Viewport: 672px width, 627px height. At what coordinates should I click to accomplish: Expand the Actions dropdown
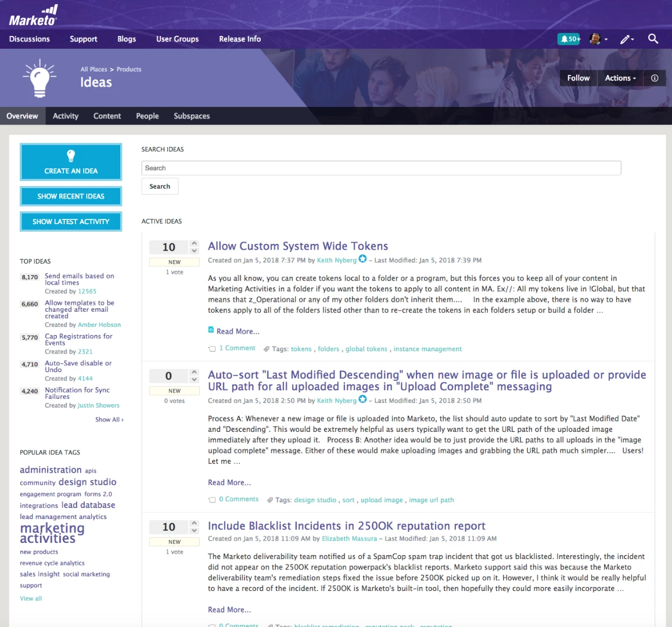[620, 78]
